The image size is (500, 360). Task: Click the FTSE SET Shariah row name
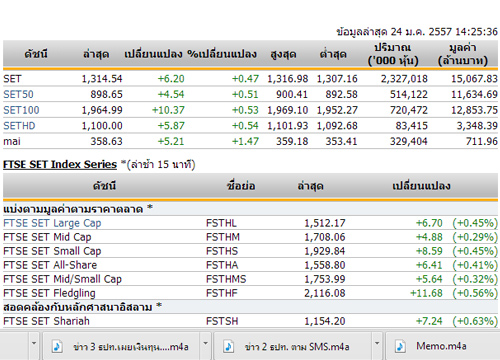pos(46,321)
